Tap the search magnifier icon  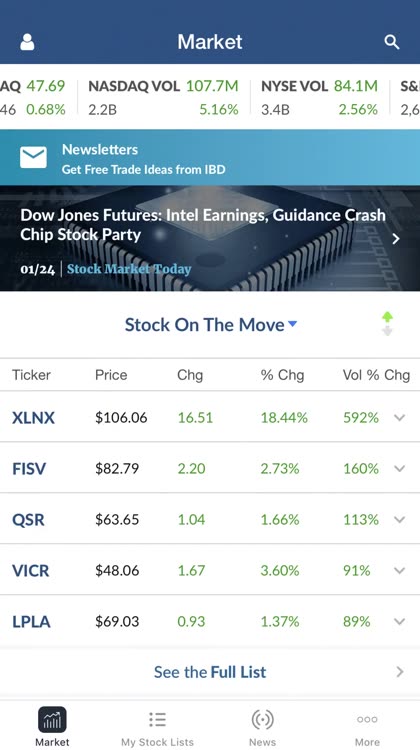tap(392, 42)
